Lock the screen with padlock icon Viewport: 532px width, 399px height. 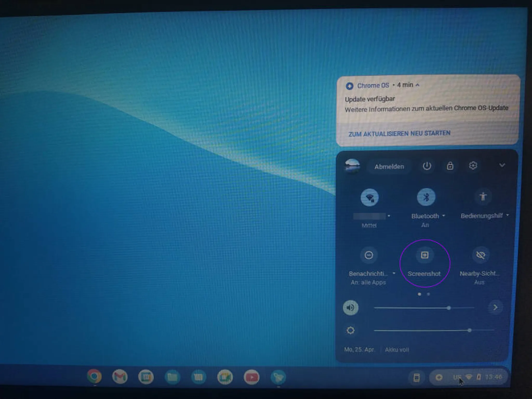pyautogui.click(x=450, y=166)
